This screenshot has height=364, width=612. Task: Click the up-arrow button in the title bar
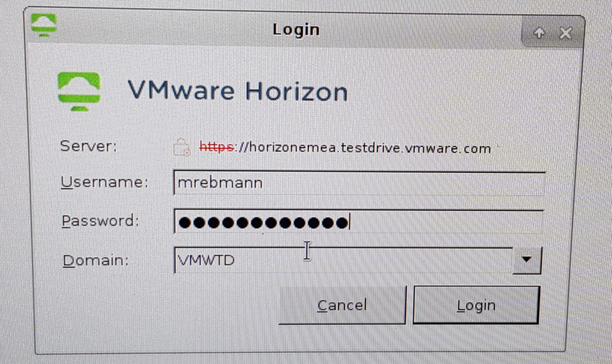coord(540,33)
